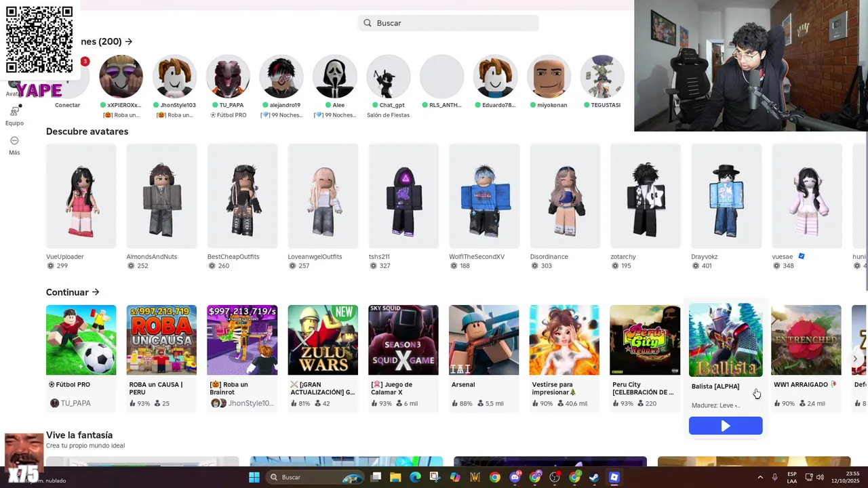Open Ballista [ALPHA] game thumbnail
Screen dimensions: 868x488
pos(726,340)
